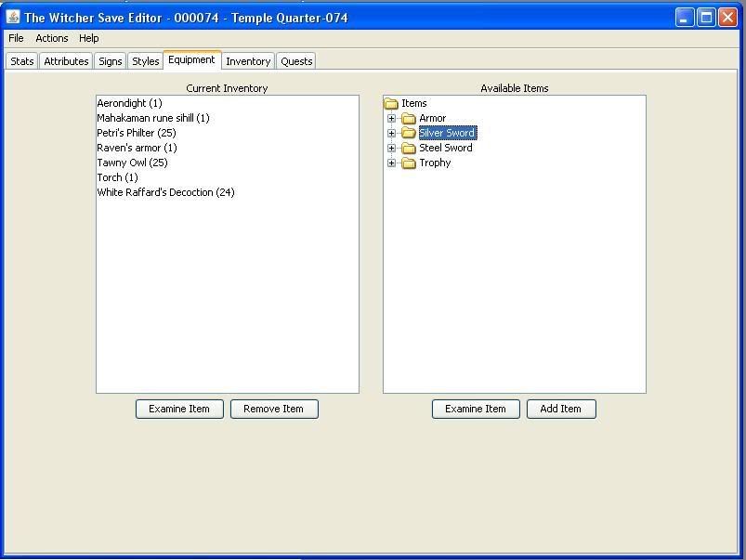Image resolution: width=746 pixels, height=560 pixels.
Task: Select Mahakaman rune sihill (1)
Action: click(x=228, y=118)
